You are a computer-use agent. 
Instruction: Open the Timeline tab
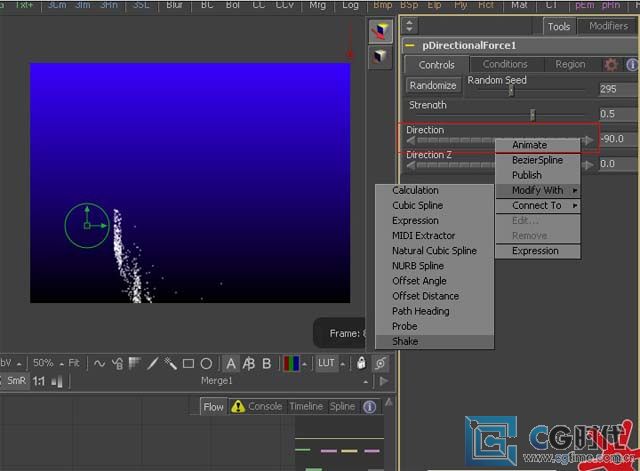[x=306, y=407]
